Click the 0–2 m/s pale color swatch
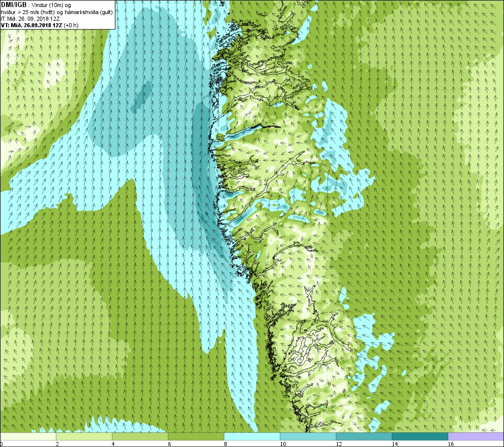 (x=28, y=436)
